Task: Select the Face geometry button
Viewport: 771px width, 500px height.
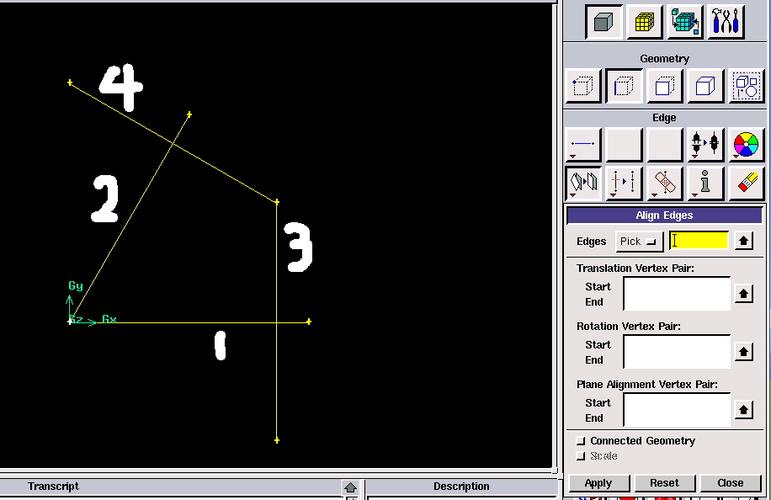Action: pos(665,86)
